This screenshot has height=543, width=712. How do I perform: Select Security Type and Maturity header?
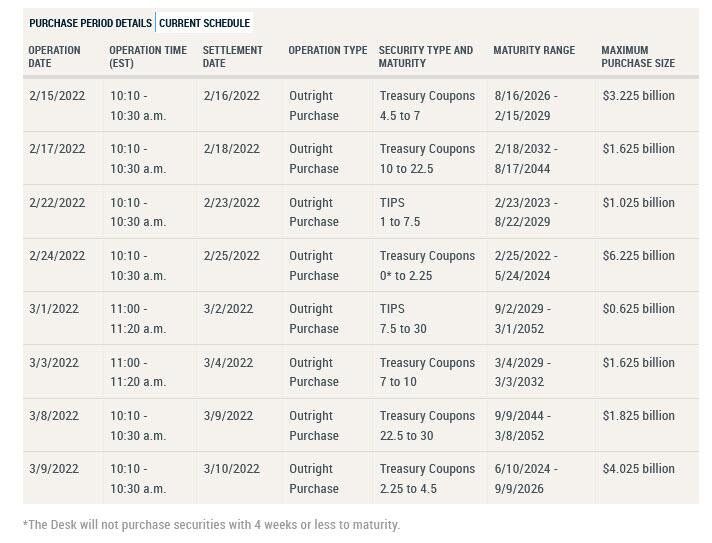[425, 56]
